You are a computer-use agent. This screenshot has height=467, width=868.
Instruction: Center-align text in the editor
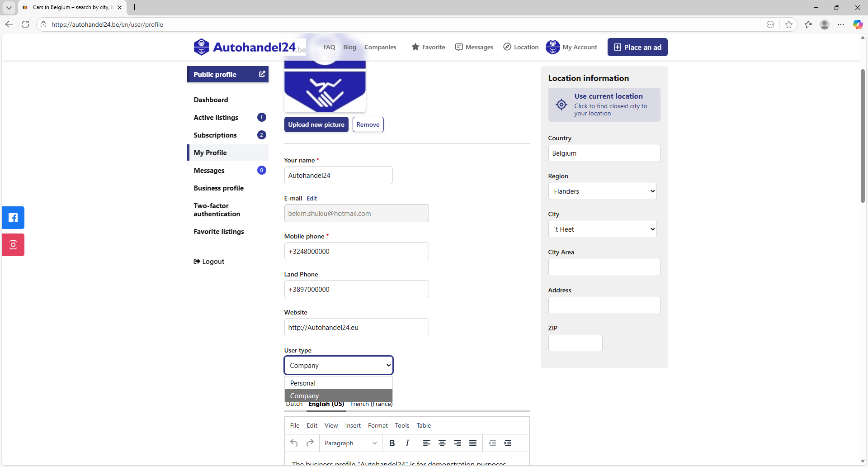click(442, 443)
